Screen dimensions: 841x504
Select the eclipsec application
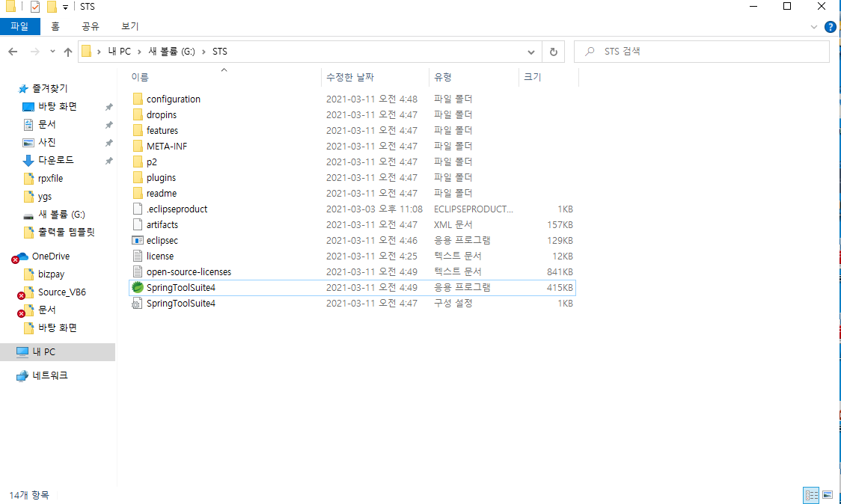click(352, 240)
